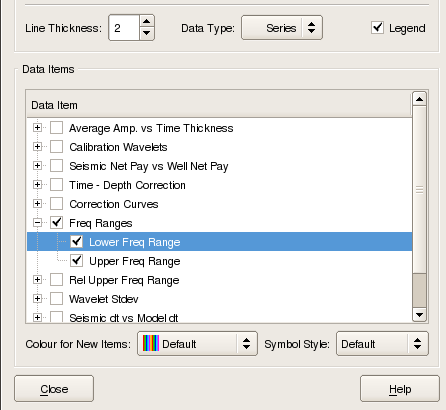
Task: Check Average Amp. vs Time Thickness box
Action: [x=56, y=128]
